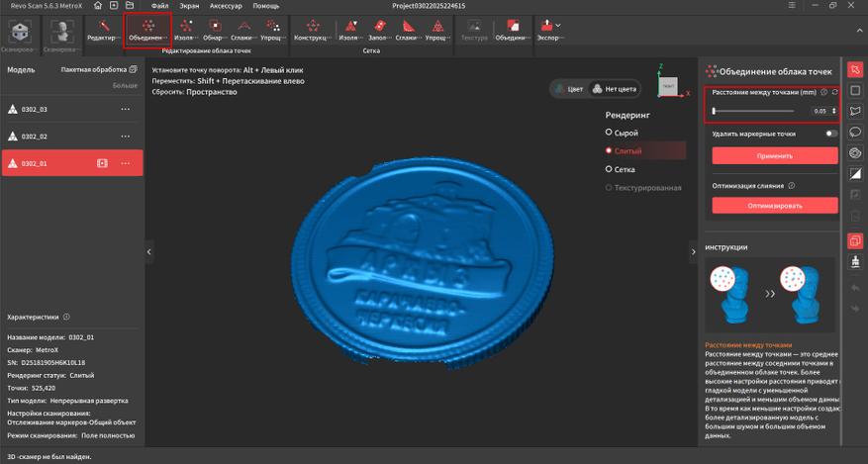Select point cloud Упрощ simplify tool
The width and height of the screenshot is (868, 464).
point(272,31)
